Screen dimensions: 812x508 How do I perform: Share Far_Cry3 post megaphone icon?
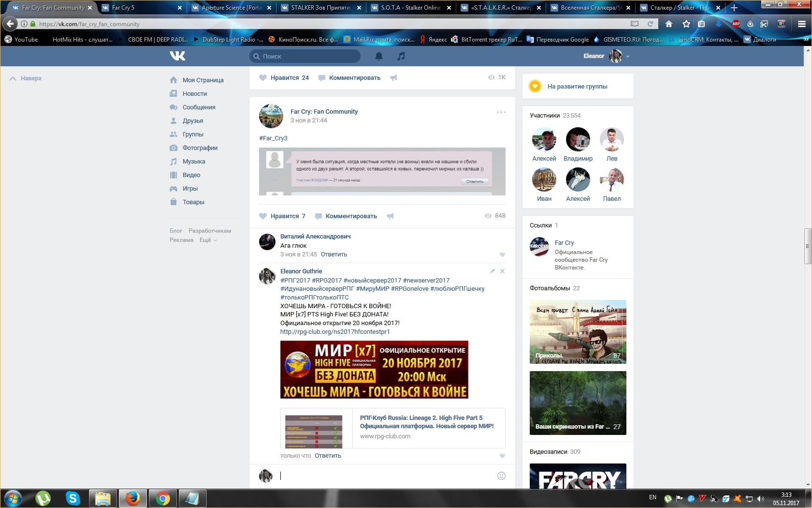[x=390, y=216]
